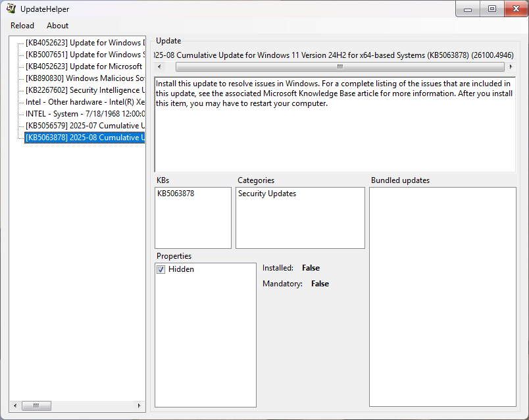Click left scroll arrow of update title
529x420 pixels.
click(x=159, y=66)
